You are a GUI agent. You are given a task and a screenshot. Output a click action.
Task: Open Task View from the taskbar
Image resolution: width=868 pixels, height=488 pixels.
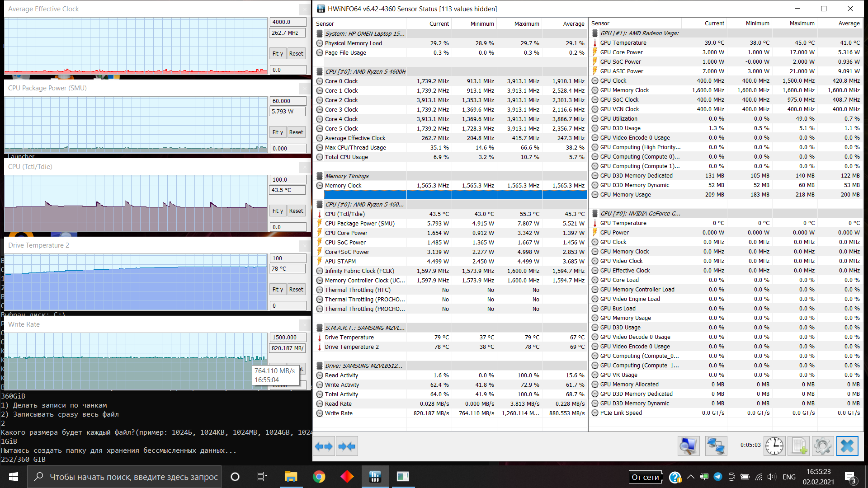pos(262,477)
